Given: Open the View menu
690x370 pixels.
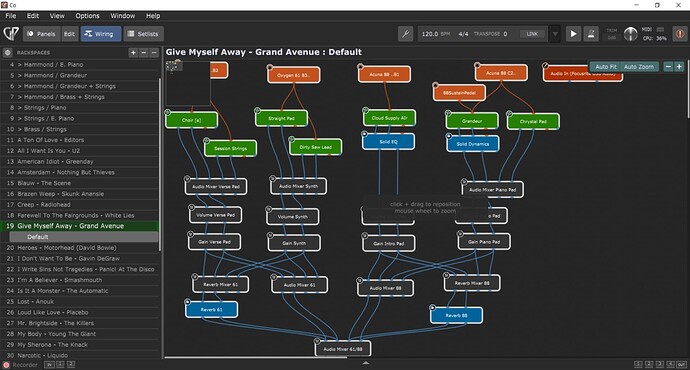Looking at the screenshot, I should point(57,16).
